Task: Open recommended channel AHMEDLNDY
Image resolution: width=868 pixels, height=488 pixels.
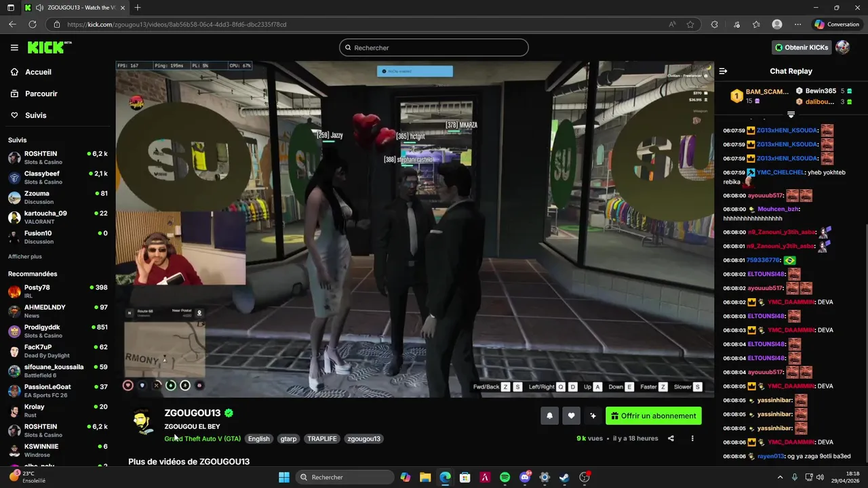Action: (58, 311)
